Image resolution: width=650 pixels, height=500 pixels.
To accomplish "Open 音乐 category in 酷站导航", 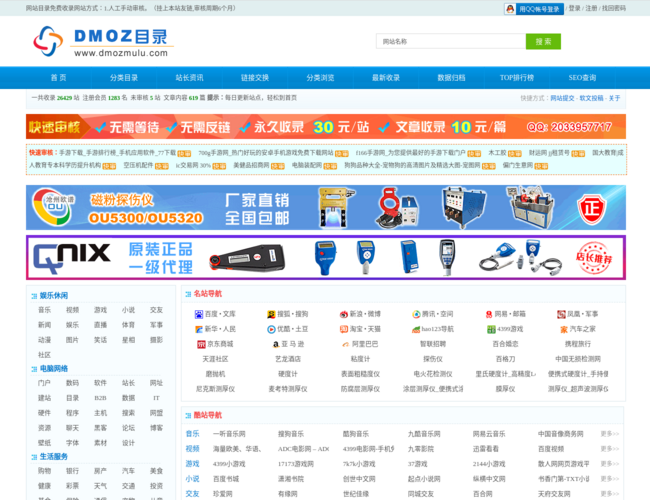I will click(x=192, y=434).
